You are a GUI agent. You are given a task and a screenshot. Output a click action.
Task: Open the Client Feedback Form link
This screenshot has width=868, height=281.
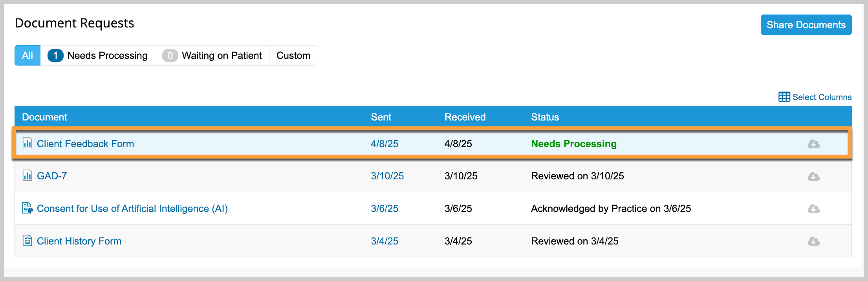85,144
